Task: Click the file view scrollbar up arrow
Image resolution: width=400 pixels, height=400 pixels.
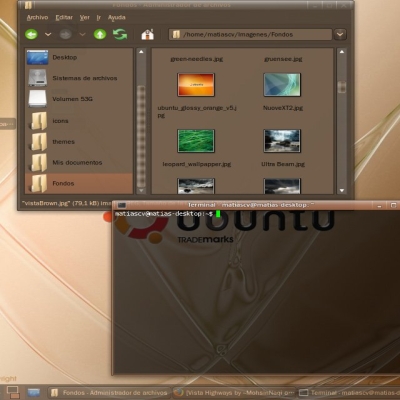Action: click(x=342, y=52)
